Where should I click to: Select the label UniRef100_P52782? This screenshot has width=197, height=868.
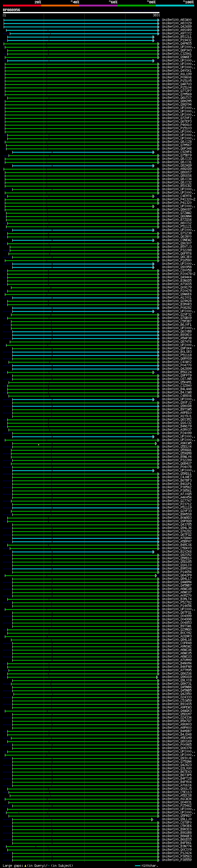click(176, 603)
